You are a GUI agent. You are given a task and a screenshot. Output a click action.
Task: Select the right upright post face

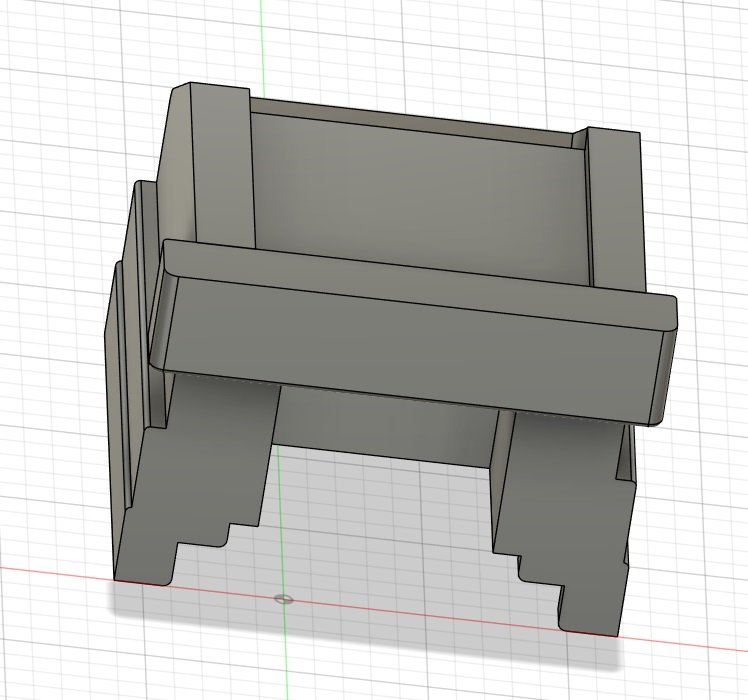615,210
